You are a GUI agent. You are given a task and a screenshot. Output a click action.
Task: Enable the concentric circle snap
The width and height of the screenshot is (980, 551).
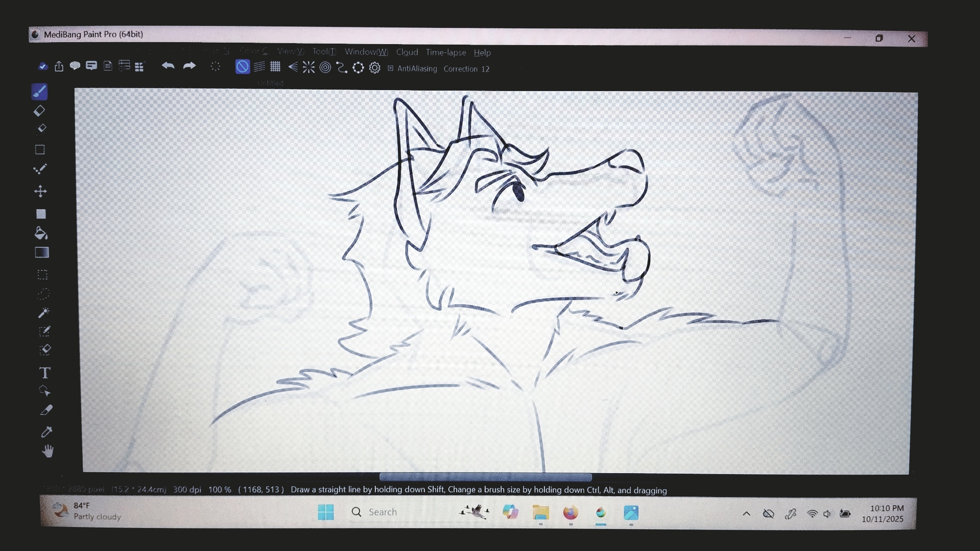coord(325,67)
